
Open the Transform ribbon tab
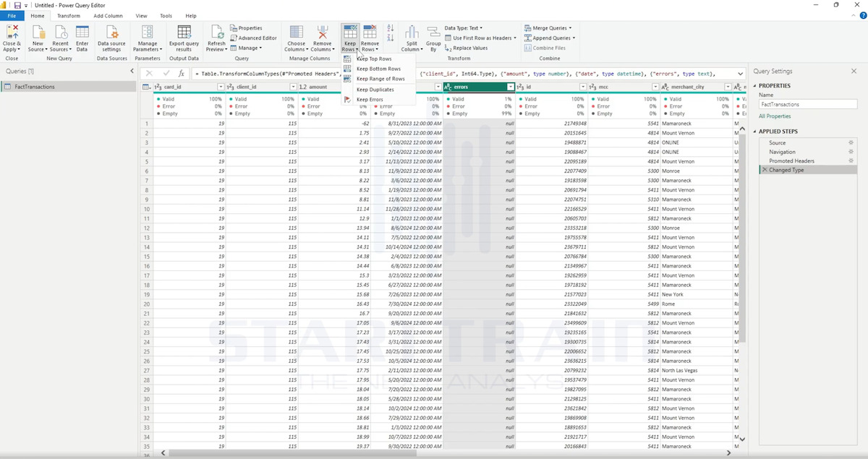(x=69, y=16)
